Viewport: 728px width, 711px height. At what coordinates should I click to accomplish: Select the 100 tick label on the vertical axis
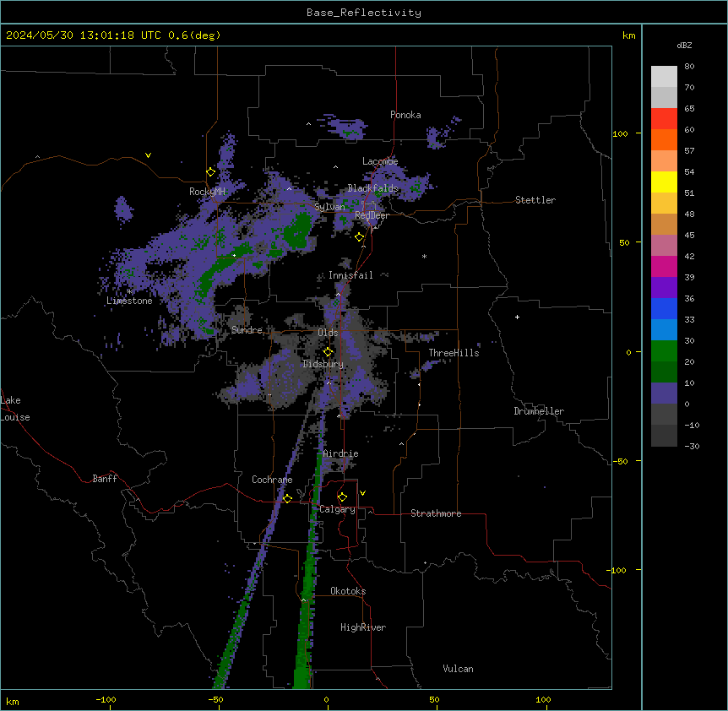(620, 133)
